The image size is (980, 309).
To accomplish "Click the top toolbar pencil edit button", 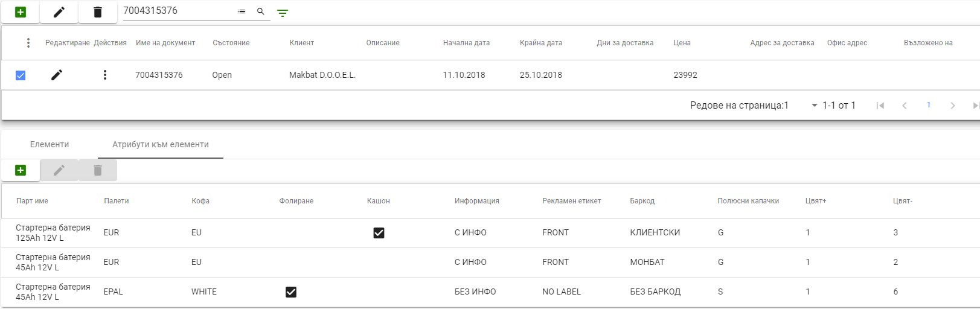I will tap(59, 12).
